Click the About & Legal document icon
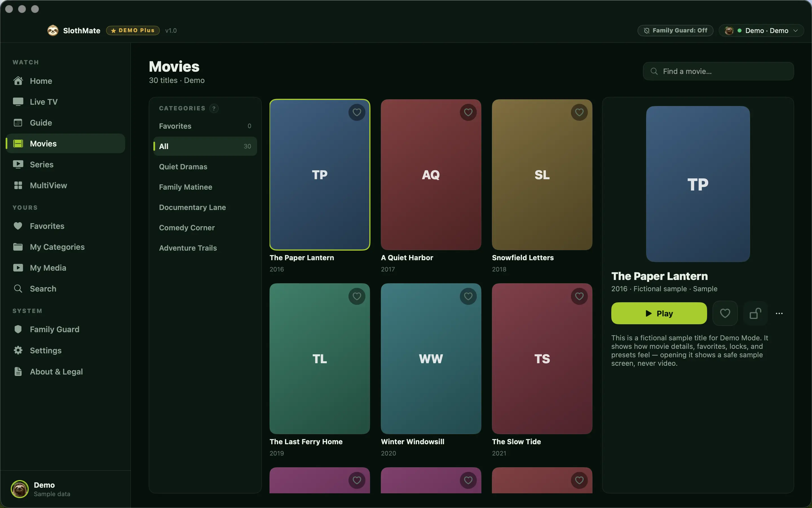Viewport: 812px width, 508px height. coord(18,372)
